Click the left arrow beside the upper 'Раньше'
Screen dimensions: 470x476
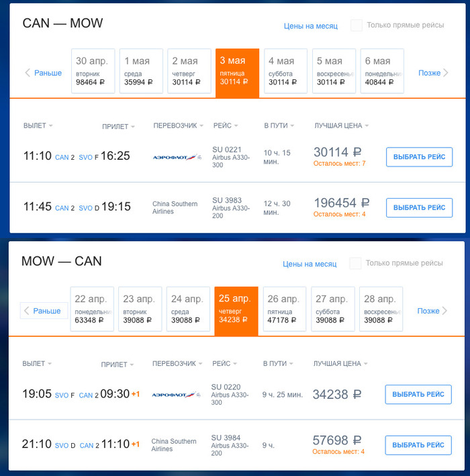click(28, 73)
